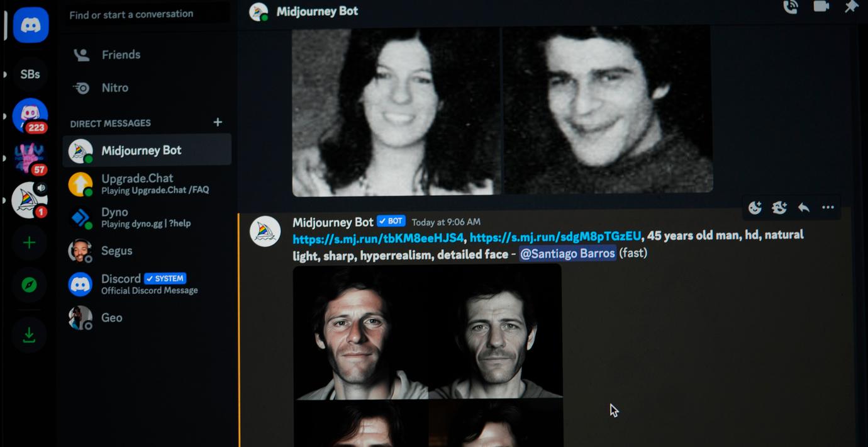The height and width of the screenshot is (447, 868).
Task: Click the "DIRECT MESSAGES" header text
Action: [110, 123]
